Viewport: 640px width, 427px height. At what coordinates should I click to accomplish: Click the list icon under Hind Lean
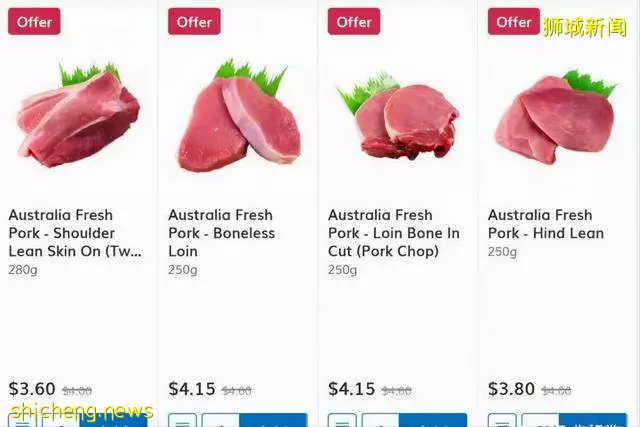click(502, 420)
